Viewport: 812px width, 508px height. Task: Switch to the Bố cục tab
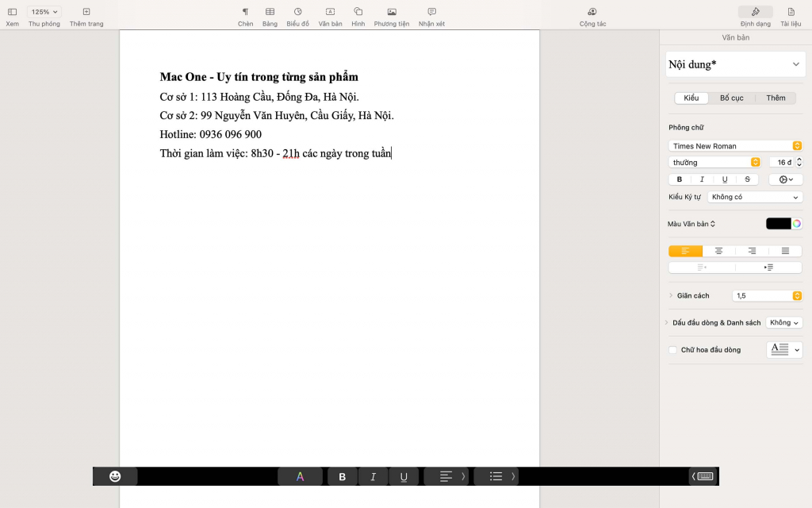coord(732,98)
